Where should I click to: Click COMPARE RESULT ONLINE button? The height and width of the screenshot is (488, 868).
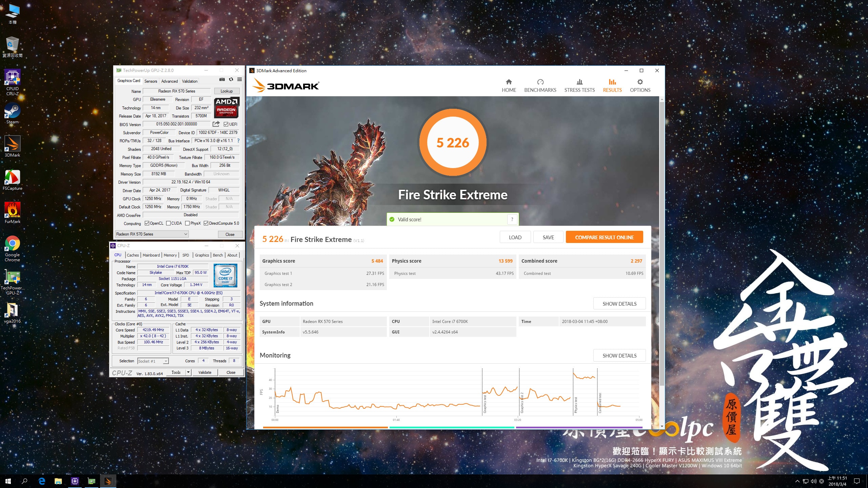pyautogui.click(x=604, y=237)
